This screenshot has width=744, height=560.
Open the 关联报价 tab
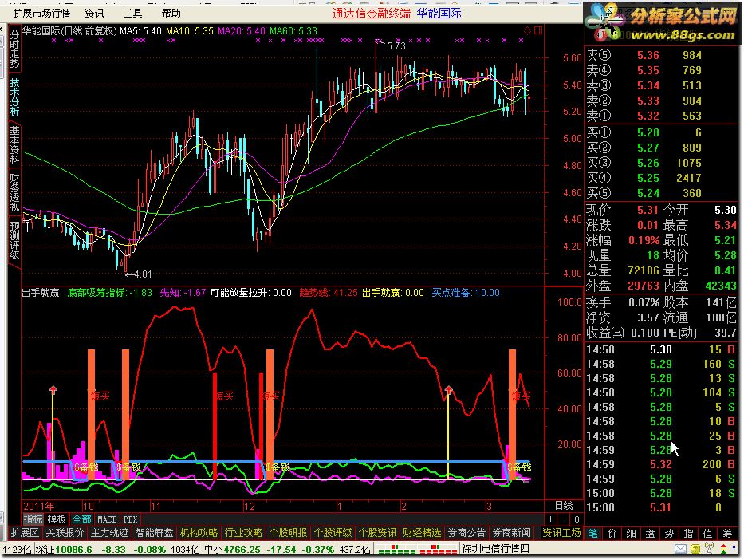coord(65,533)
